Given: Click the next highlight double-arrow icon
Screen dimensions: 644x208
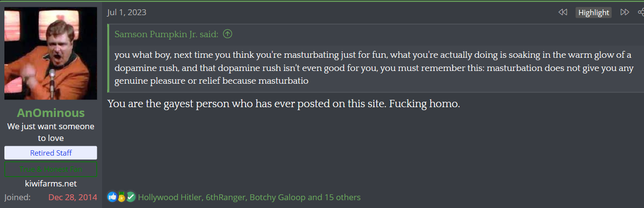Looking at the screenshot, I should tap(624, 12).
